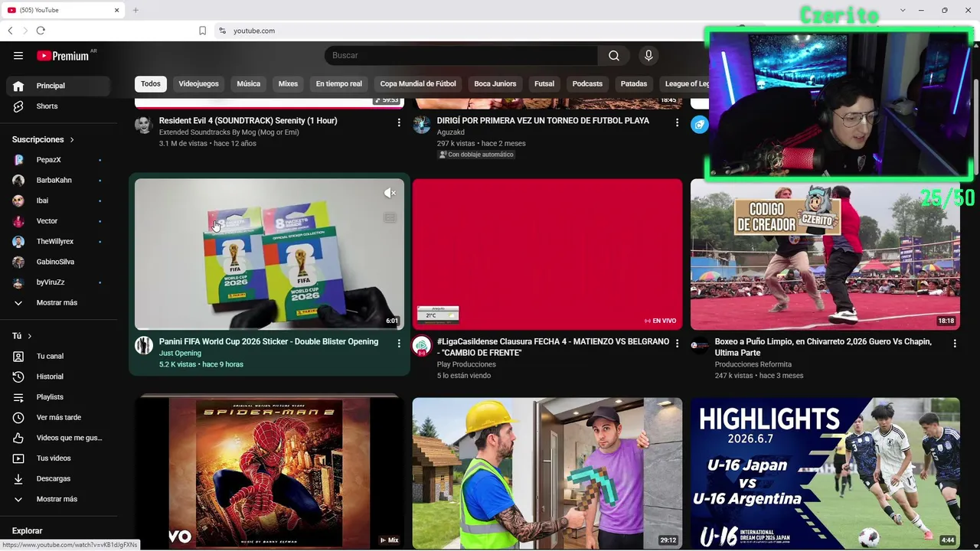The image size is (980, 551).
Task: Open Resident Evil 4 Soundtrack video title
Action: tap(248, 121)
